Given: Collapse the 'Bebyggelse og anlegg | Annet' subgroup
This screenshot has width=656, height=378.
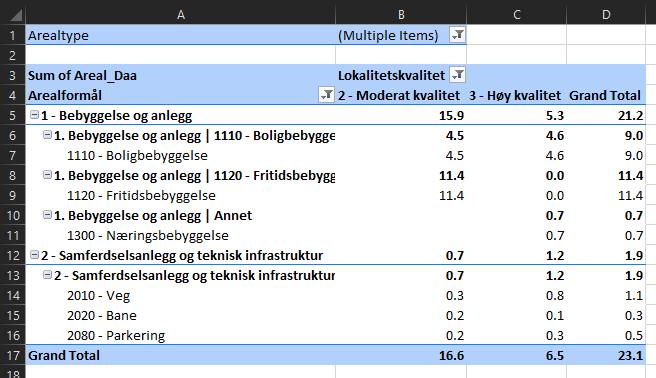Looking at the screenshot, I should [x=48, y=215].
